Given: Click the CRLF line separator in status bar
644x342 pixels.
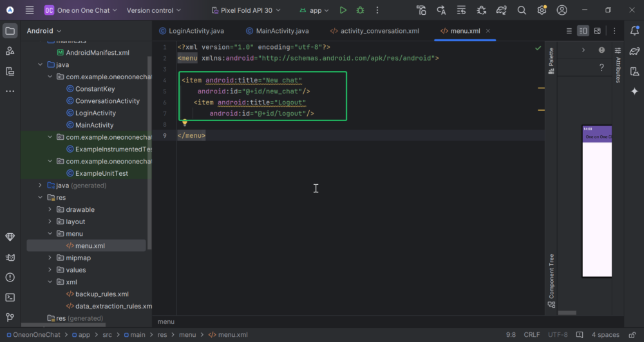Looking at the screenshot, I should pos(532,335).
